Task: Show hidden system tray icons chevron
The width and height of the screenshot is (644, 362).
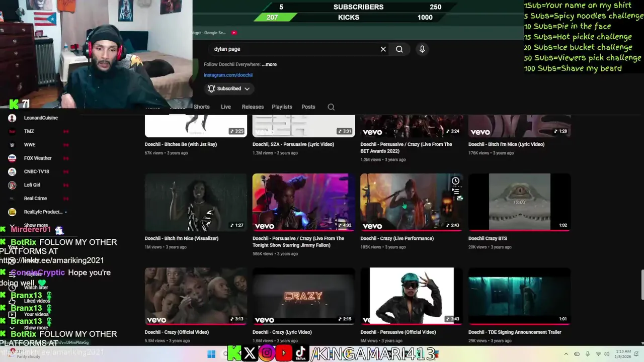Action: [x=566, y=354]
